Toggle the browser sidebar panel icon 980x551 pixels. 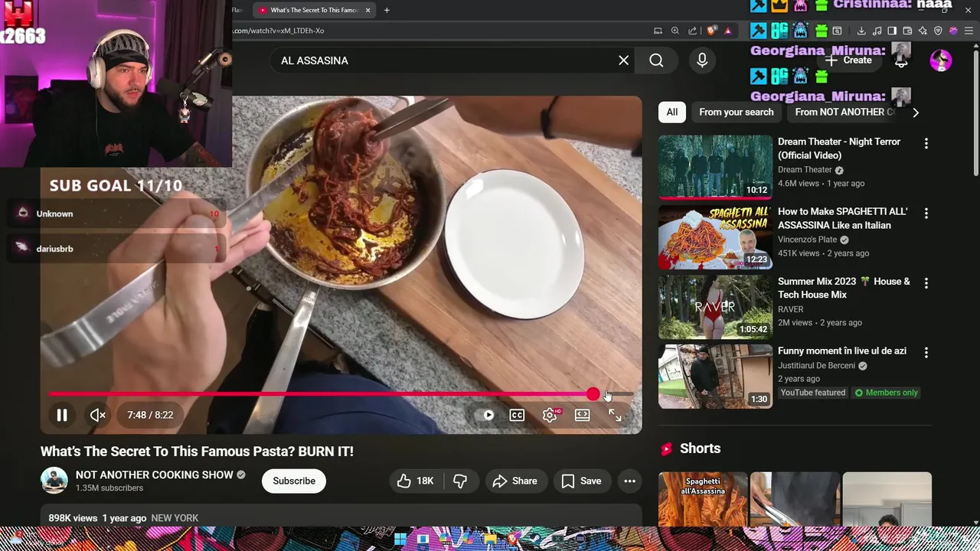892,31
